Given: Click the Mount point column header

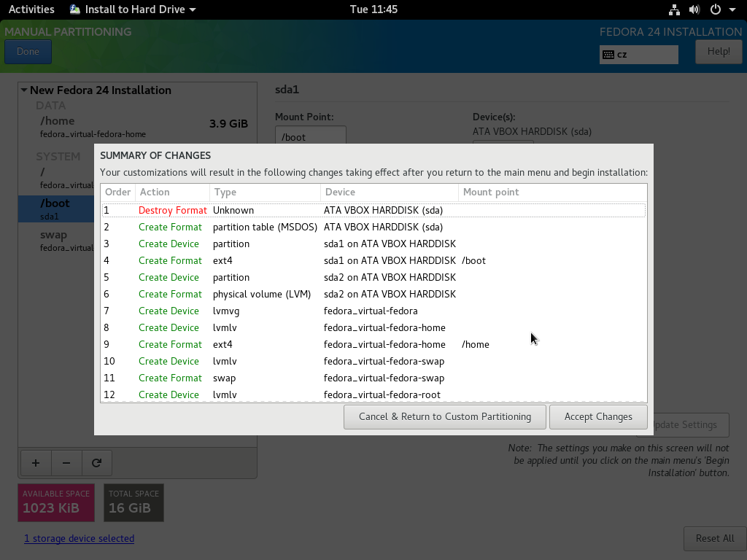Looking at the screenshot, I should tap(553, 192).
